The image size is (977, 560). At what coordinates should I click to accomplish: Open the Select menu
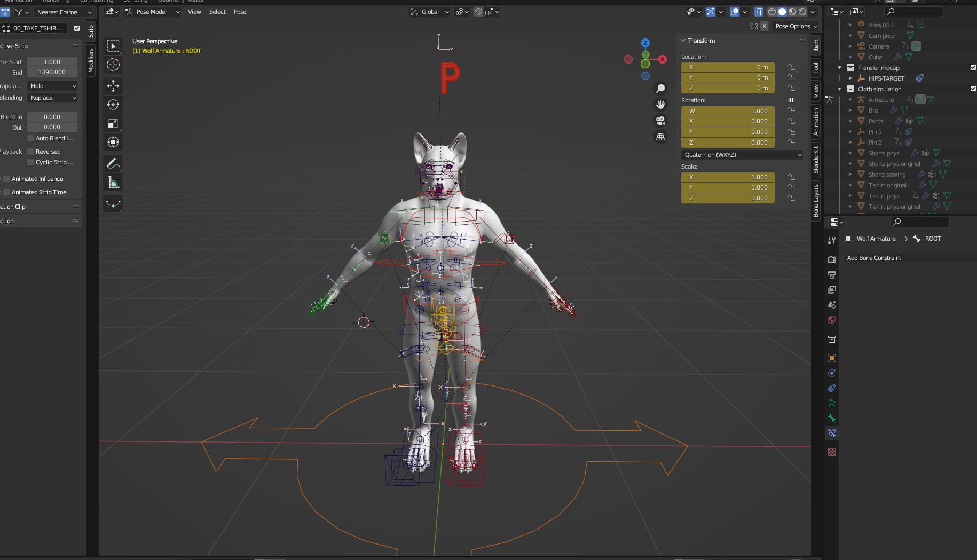217,12
